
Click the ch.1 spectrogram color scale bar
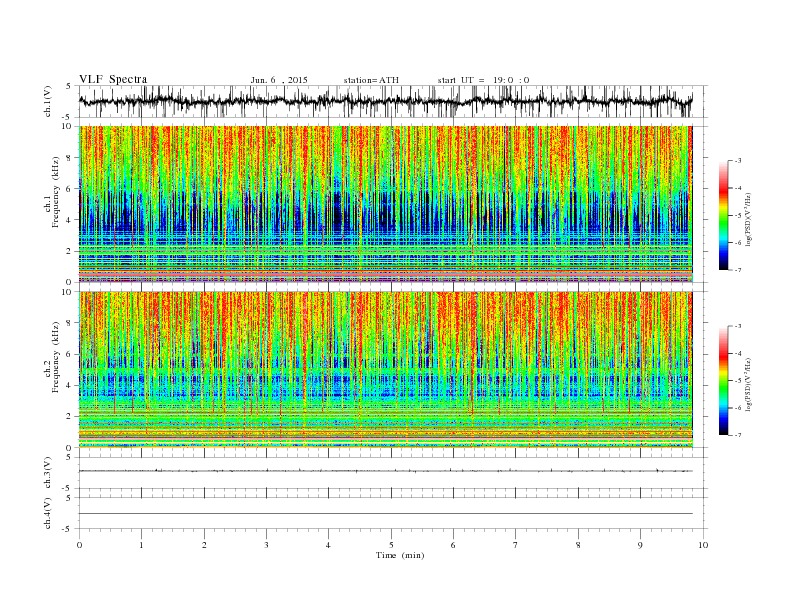coord(723,216)
